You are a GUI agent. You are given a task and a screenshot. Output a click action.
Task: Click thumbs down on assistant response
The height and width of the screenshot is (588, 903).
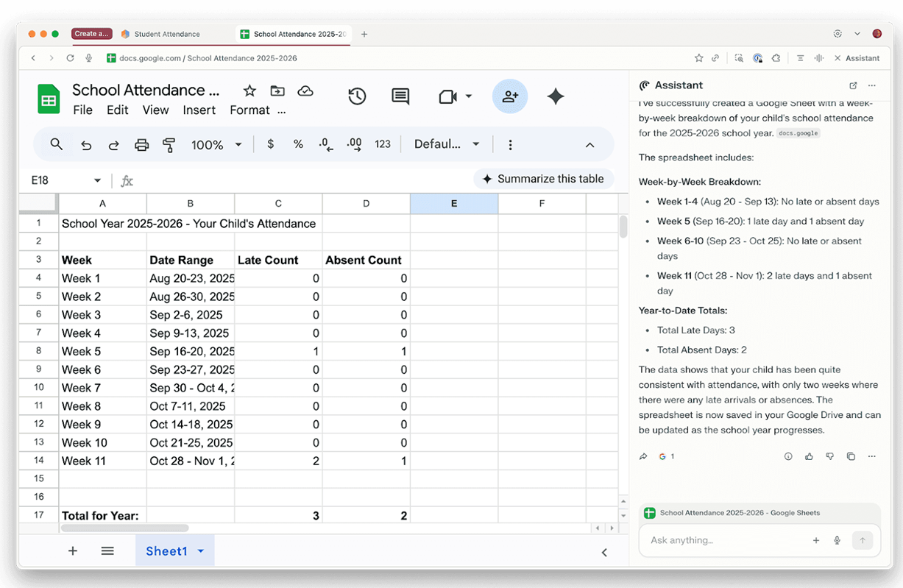[x=829, y=456]
